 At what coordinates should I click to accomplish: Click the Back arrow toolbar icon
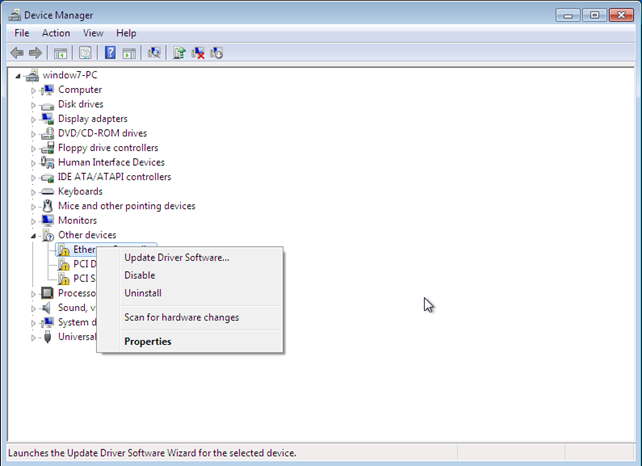(17, 53)
